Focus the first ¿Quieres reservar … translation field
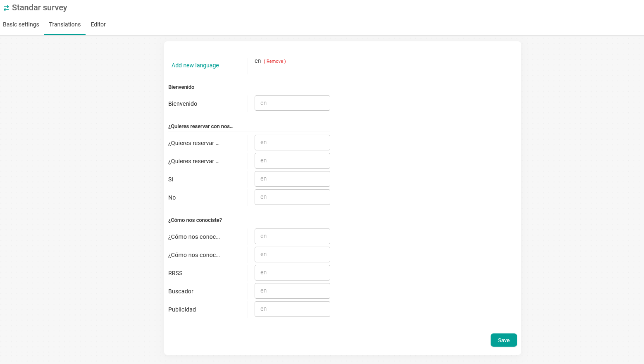Screen dimensions: 644x364 click(292, 143)
